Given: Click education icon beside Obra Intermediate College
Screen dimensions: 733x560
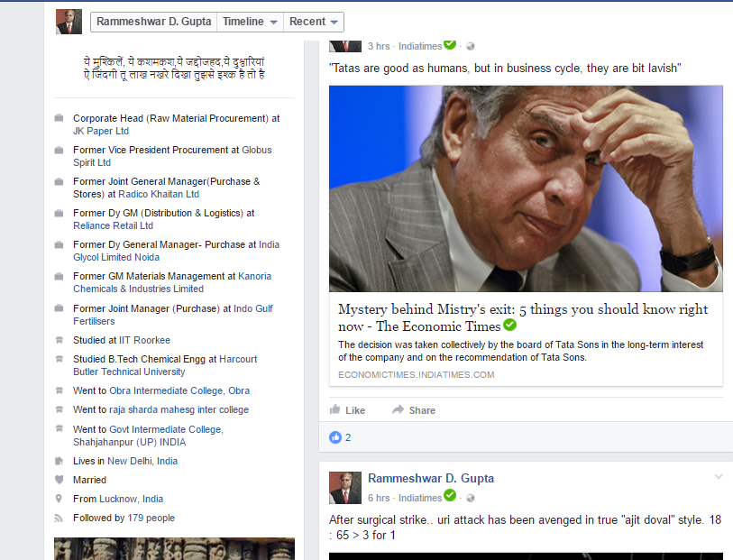Looking at the screenshot, I should click(59, 390).
